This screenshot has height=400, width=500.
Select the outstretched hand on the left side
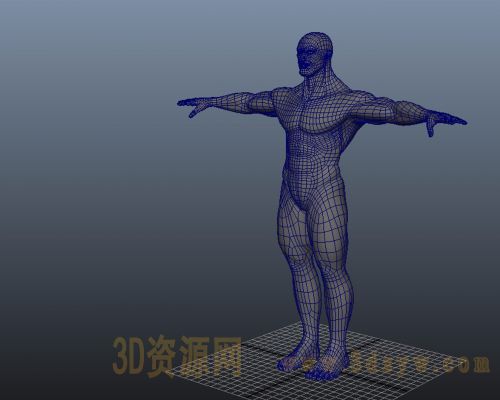[x=193, y=105]
